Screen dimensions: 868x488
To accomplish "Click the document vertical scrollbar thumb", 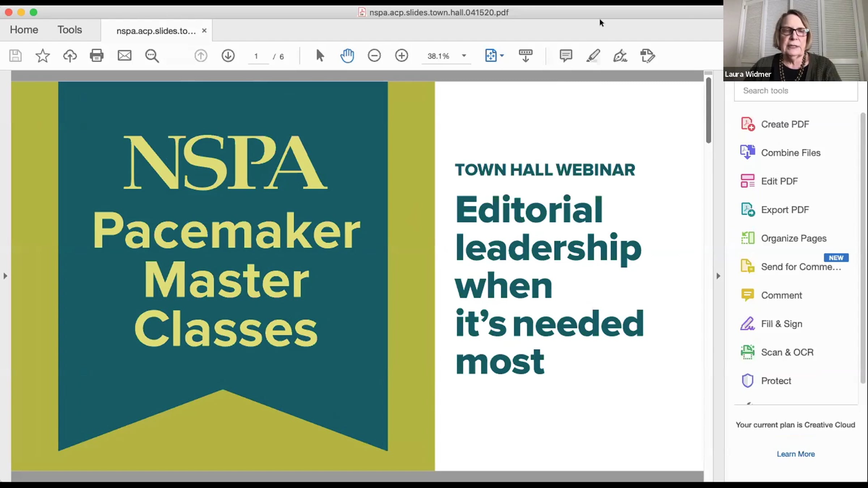I will tap(709, 110).
